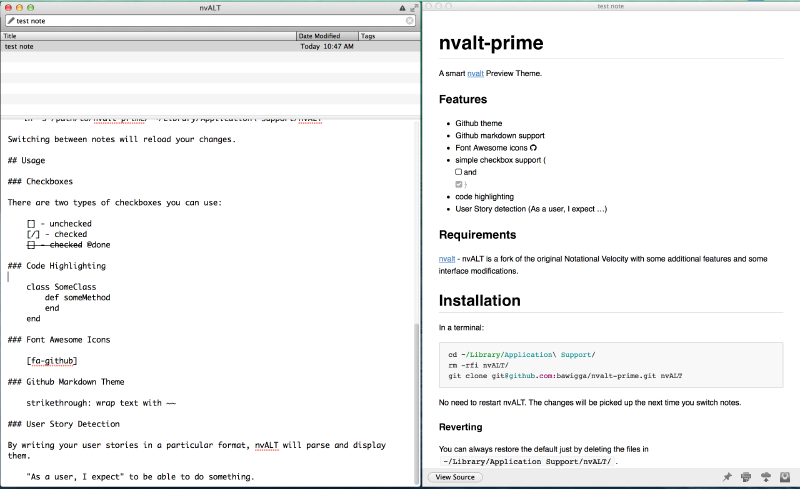Click the 'There are two types of checkboxes' line
This screenshot has width=800, height=489.
click(115, 203)
